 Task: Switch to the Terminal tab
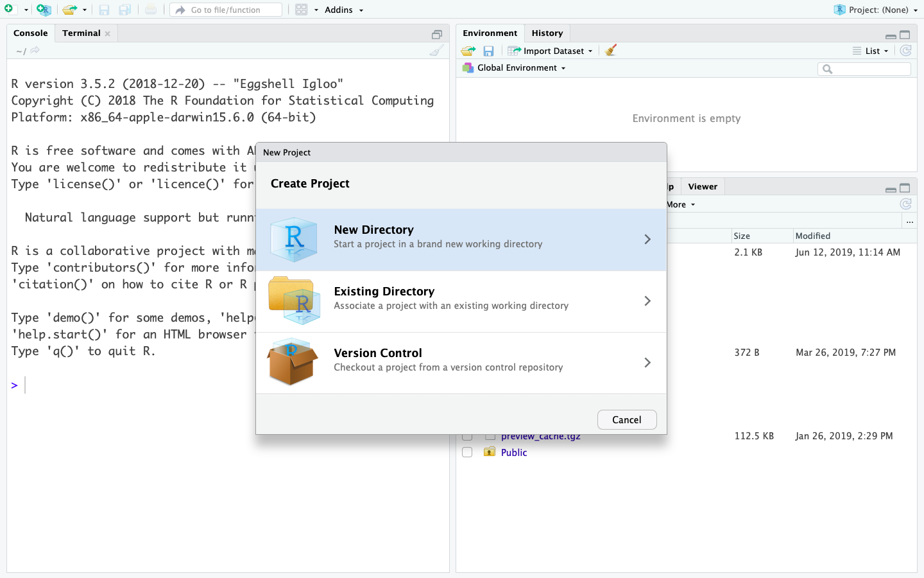[81, 33]
